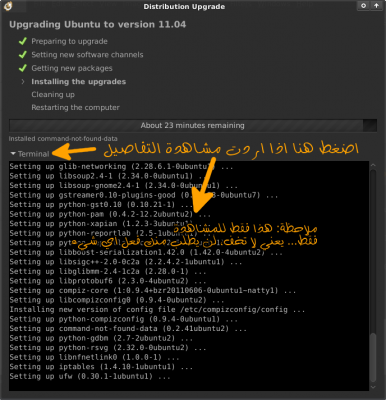Click the 'Installing new version of config file' line
The width and height of the screenshot is (386, 400).
[157, 310]
